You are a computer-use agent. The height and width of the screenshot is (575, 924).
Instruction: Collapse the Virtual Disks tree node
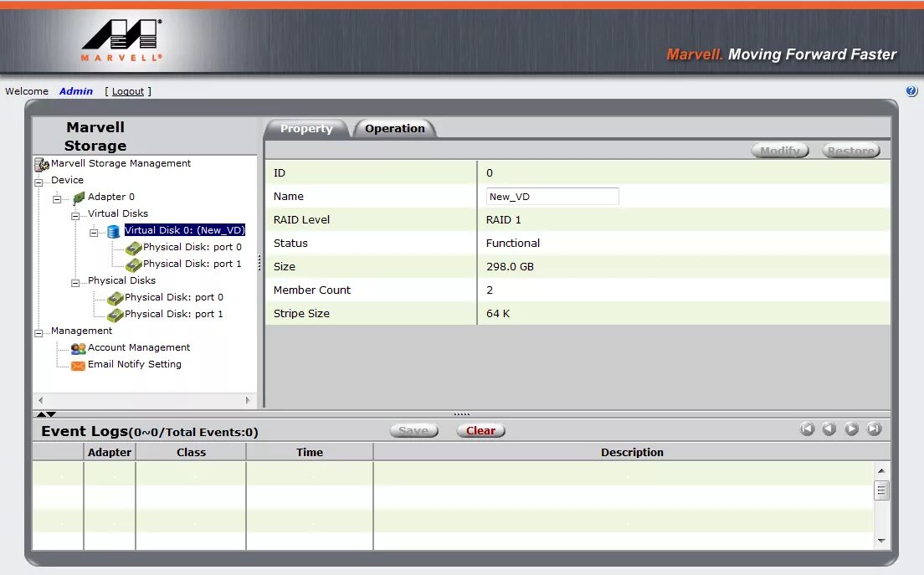click(x=75, y=216)
